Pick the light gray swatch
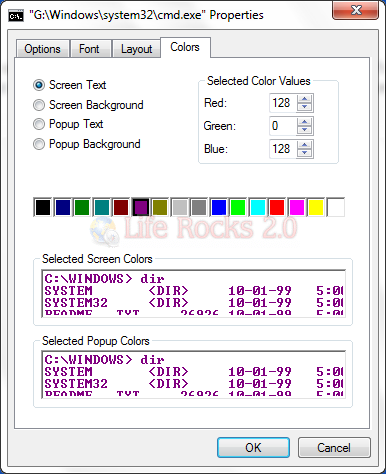 180,207
